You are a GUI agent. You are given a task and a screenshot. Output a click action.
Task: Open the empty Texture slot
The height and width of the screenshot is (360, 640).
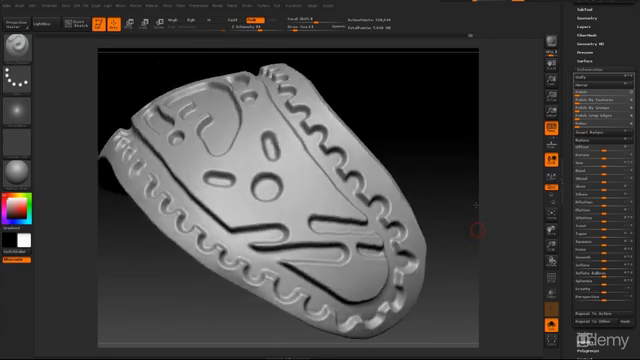tap(17, 143)
